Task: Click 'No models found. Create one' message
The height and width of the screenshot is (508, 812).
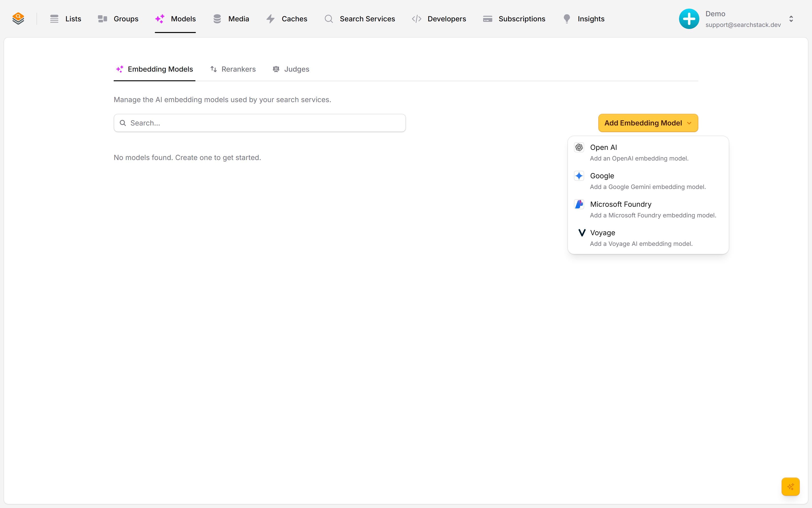Action: [187, 157]
